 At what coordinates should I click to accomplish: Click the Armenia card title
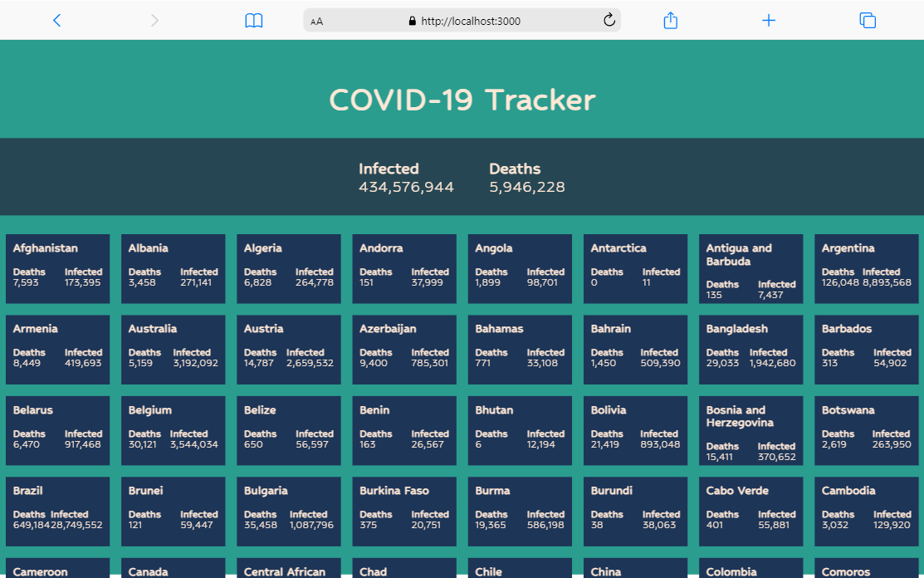(36, 329)
